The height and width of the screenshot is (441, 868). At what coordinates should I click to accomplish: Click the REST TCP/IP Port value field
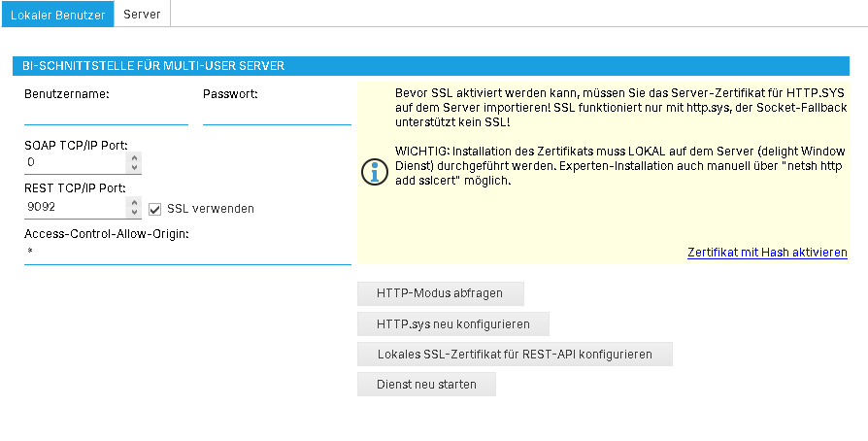pyautogui.click(x=75, y=208)
